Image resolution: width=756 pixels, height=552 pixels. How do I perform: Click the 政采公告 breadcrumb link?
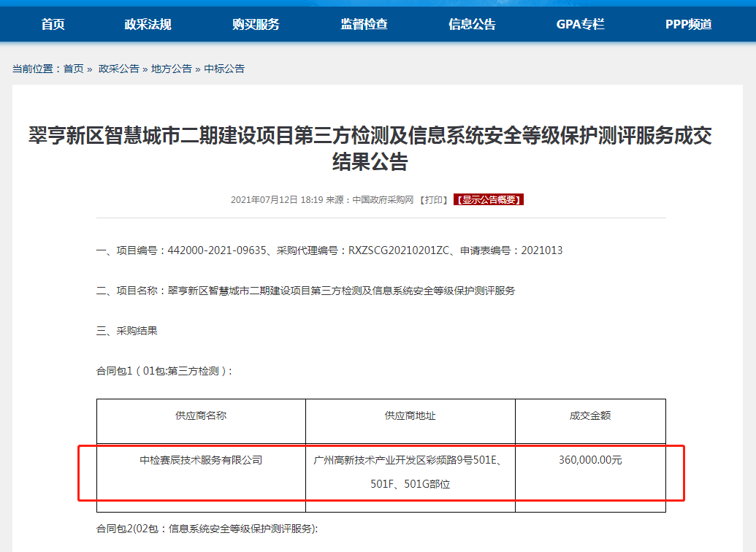[118, 69]
